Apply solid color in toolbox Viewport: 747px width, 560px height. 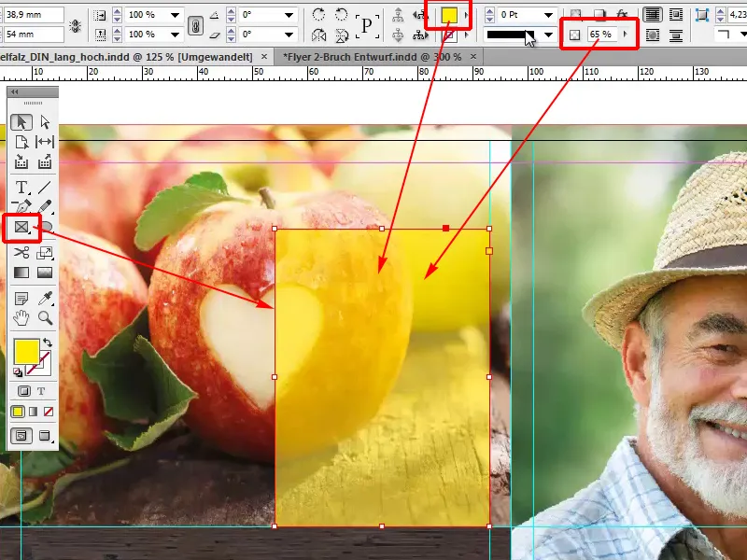click(x=18, y=412)
